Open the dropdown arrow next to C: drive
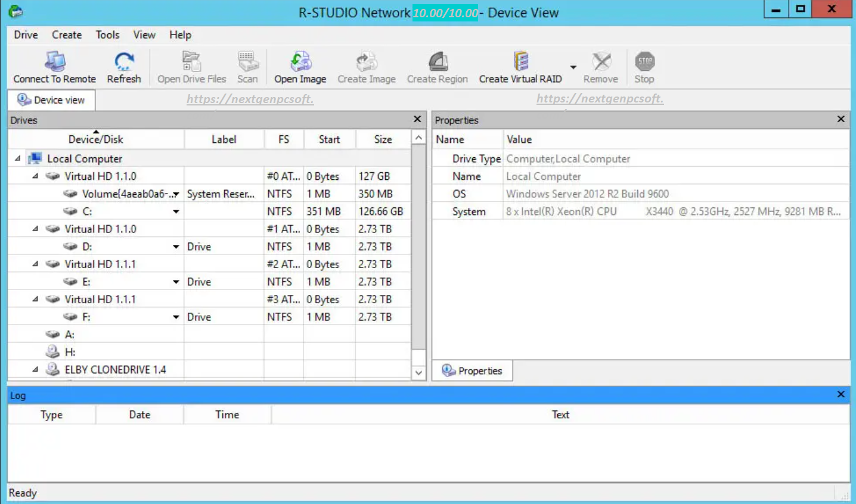Screen dimensions: 856x504 coord(176,211)
